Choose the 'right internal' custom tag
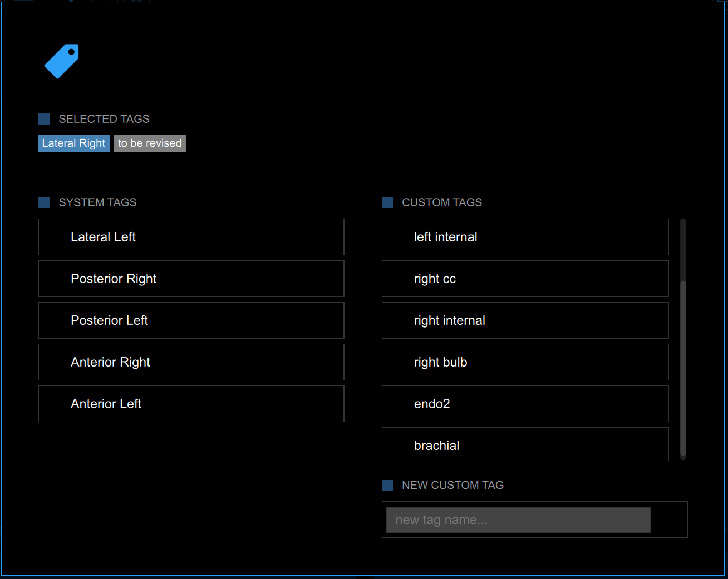The height and width of the screenshot is (579, 728). pos(525,320)
